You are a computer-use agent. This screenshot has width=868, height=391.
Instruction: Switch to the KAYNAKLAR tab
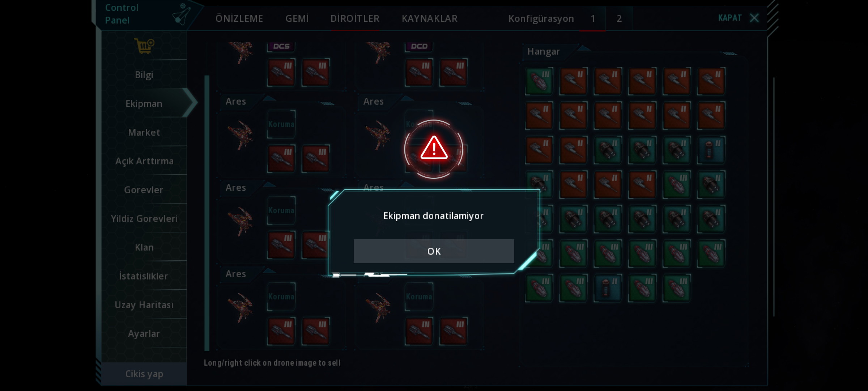(429, 18)
